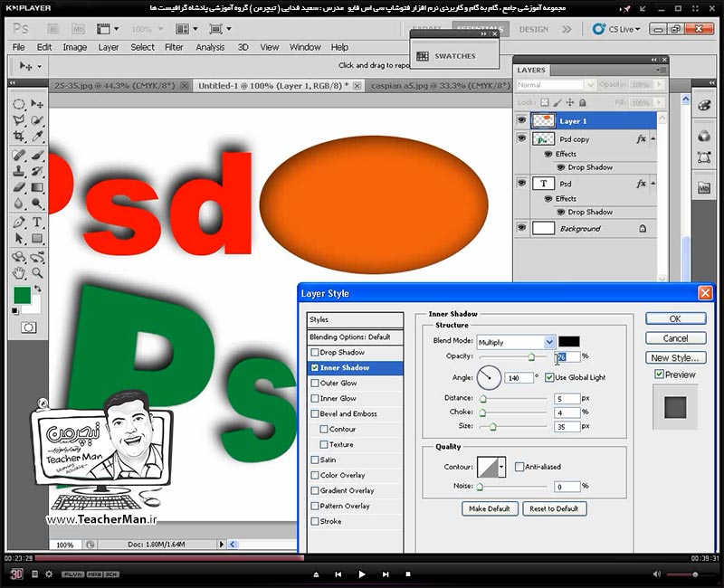This screenshot has height=588, width=724.
Task: Select the Clone Stamp tool
Action: (x=18, y=171)
